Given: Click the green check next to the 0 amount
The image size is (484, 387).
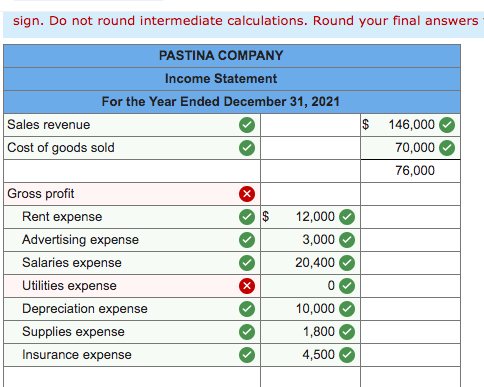Looking at the screenshot, I should [347, 286].
